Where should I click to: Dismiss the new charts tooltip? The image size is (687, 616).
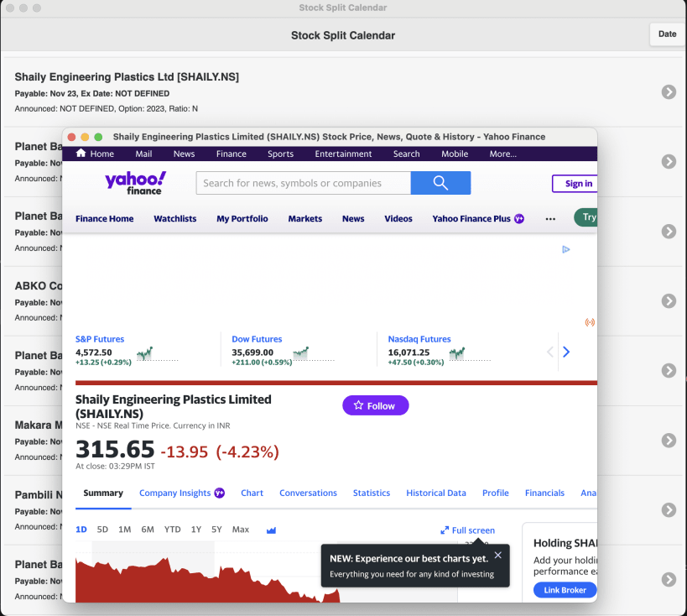pos(497,555)
